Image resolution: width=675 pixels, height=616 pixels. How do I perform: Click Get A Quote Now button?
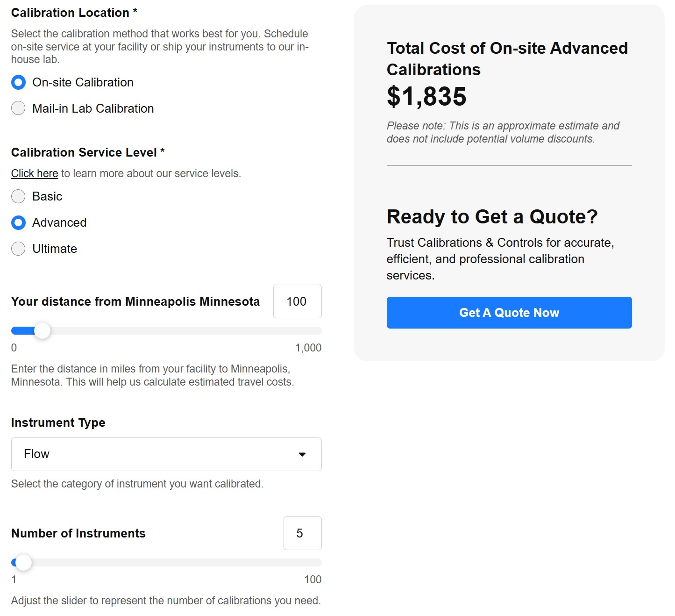point(509,313)
